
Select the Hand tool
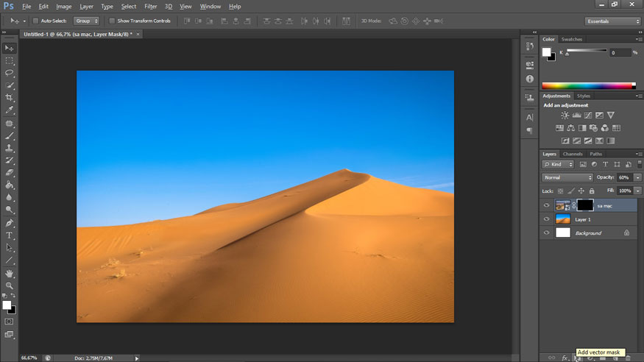pyautogui.click(x=10, y=273)
